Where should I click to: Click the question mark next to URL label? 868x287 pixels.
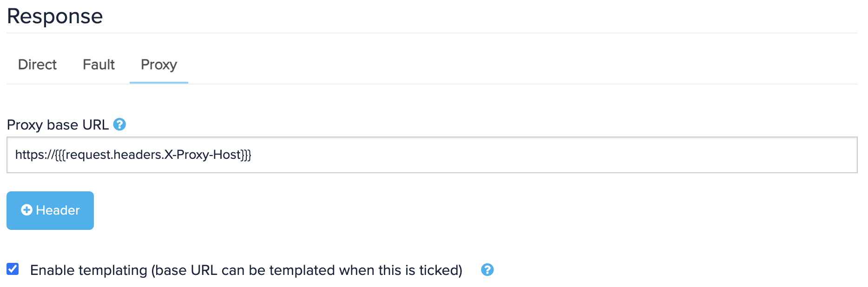point(119,124)
